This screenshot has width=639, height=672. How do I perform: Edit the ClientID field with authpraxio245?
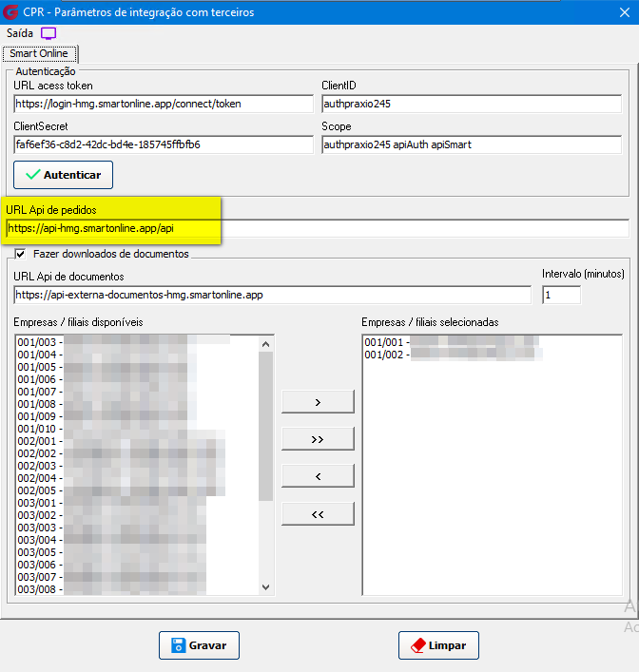472,104
